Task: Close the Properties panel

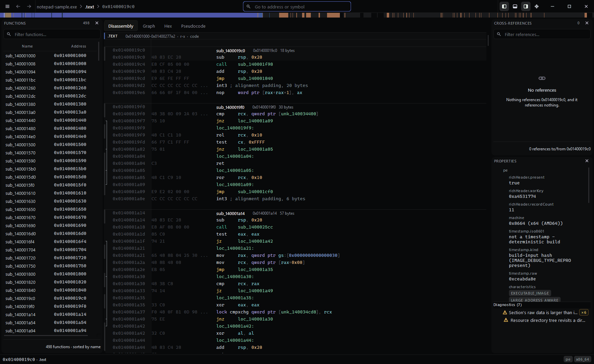Action: [587, 161]
